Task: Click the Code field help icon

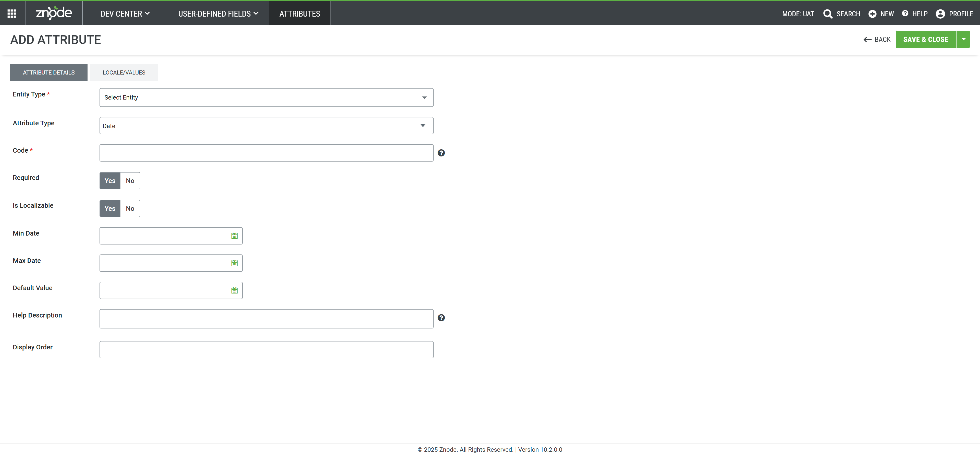Action: tap(441, 153)
